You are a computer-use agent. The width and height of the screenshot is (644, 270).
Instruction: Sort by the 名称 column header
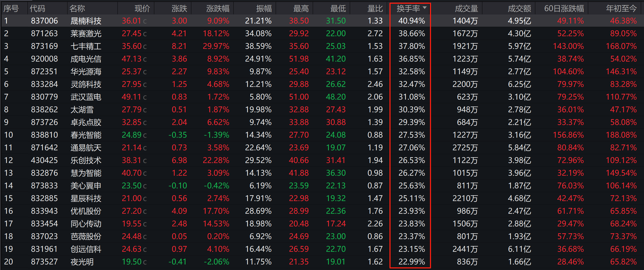pyautogui.click(x=77, y=8)
